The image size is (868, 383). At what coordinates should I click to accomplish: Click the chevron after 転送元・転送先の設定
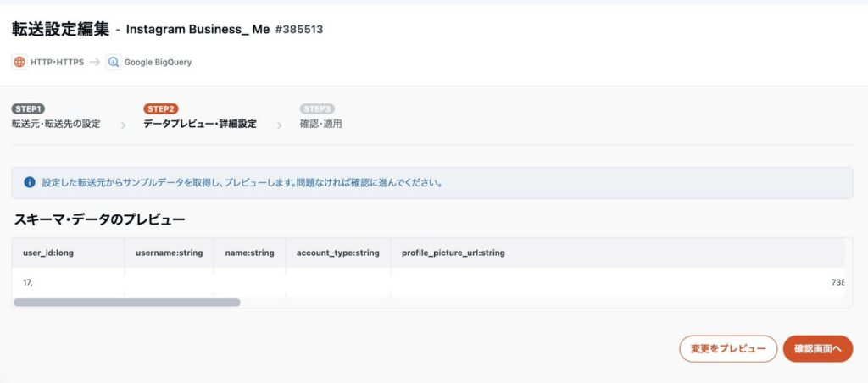tap(122, 125)
